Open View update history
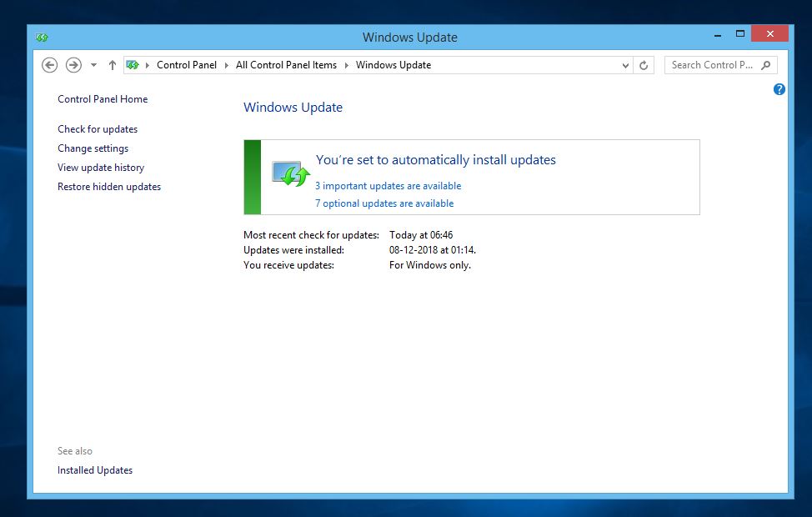 click(101, 168)
